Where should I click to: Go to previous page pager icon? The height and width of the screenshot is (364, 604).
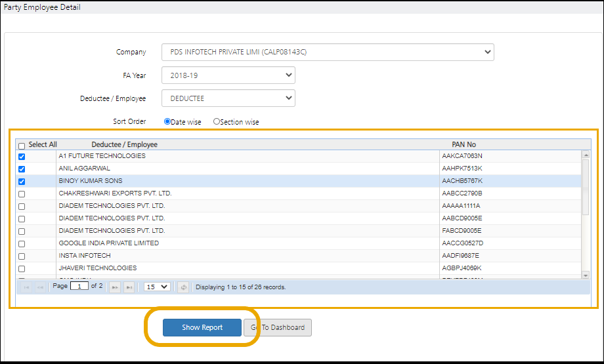(40, 287)
